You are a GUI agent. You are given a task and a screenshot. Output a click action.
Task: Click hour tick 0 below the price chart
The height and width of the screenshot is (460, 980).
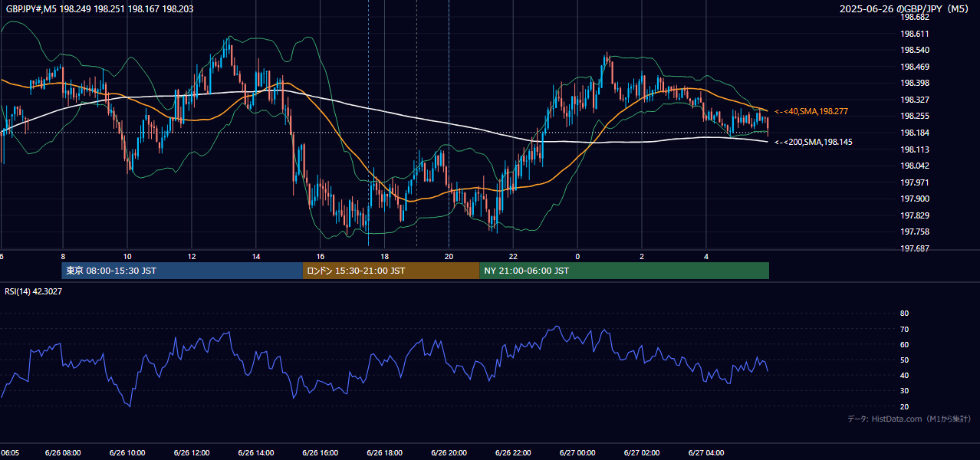[x=577, y=256]
